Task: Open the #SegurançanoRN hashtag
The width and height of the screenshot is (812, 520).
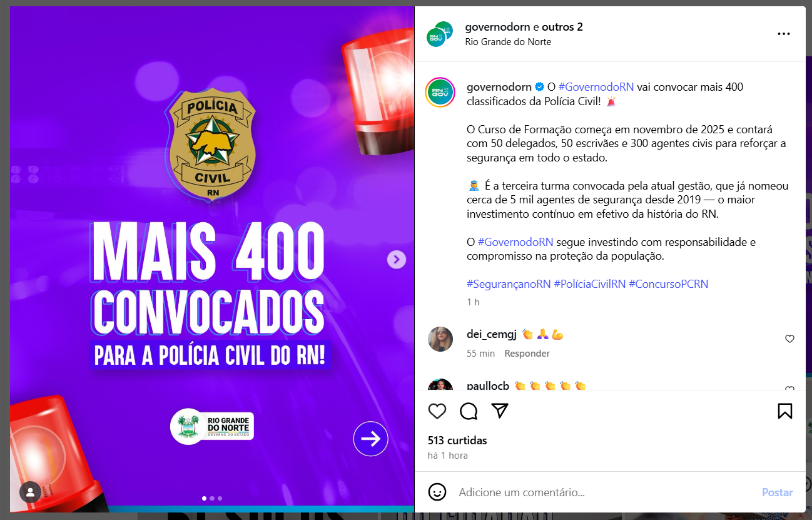Action: tap(509, 283)
